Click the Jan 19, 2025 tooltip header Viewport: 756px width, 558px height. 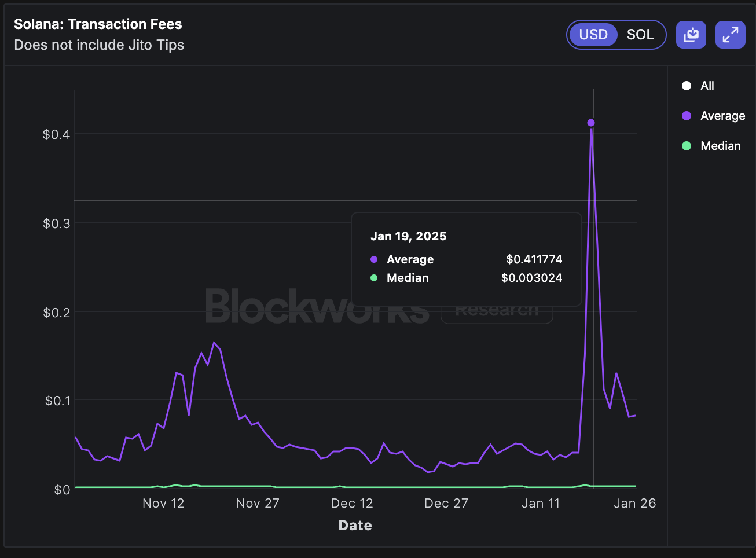[409, 236]
